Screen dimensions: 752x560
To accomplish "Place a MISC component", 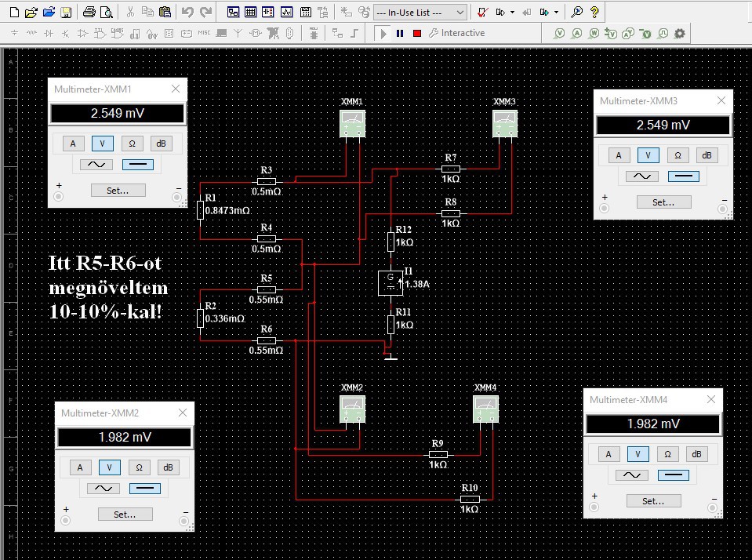I will [204, 33].
